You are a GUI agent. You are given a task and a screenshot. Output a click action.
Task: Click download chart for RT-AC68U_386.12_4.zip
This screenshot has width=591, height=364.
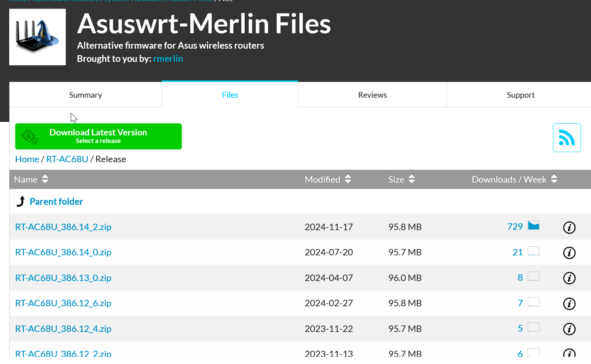(x=533, y=327)
